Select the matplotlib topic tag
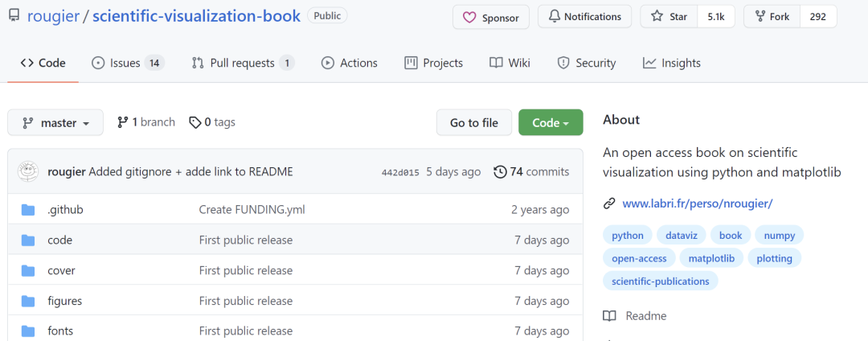The image size is (868, 341). click(x=711, y=258)
